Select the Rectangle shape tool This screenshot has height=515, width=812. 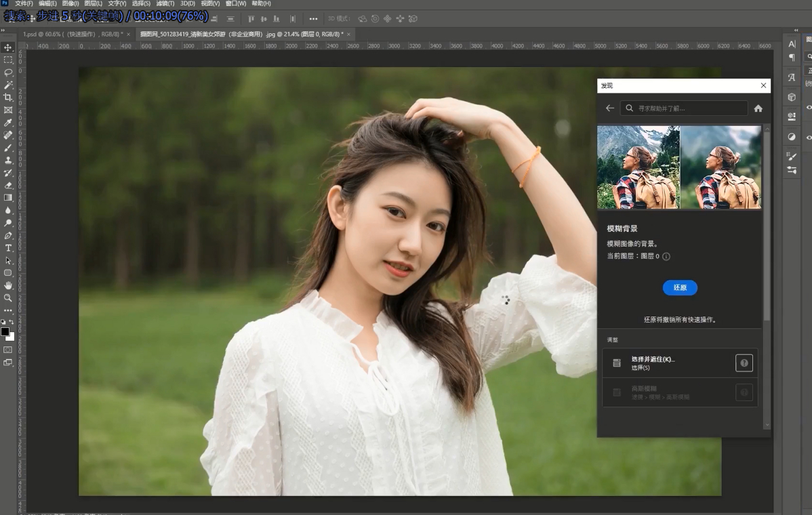click(x=7, y=273)
